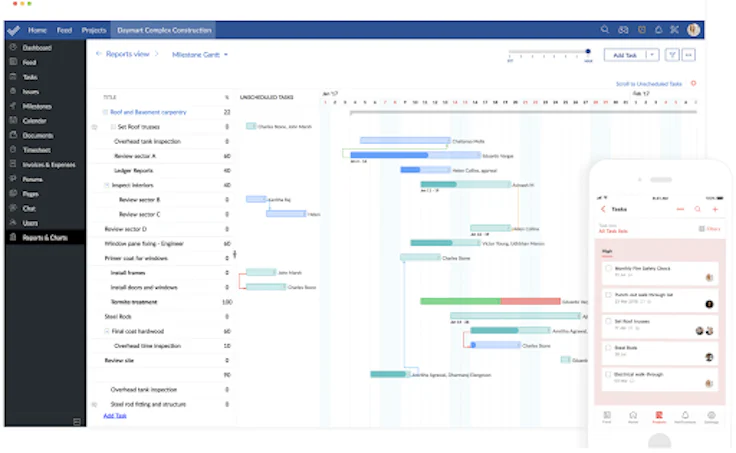The height and width of the screenshot is (453, 736).
Task: Check Monthly Fire Safety Check task on phone
Action: tap(608, 269)
